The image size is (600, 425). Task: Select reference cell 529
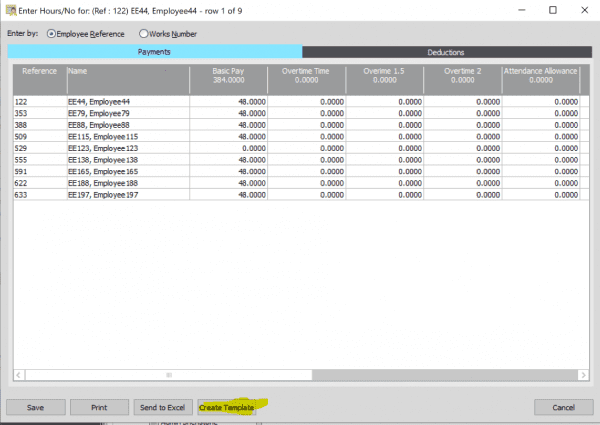click(40, 148)
